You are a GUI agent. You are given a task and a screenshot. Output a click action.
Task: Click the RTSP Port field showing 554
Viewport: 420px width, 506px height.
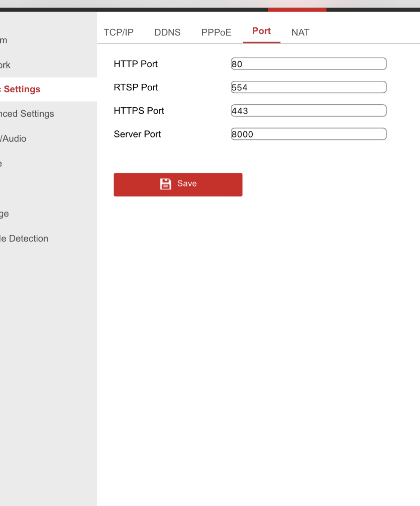[308, 87]
